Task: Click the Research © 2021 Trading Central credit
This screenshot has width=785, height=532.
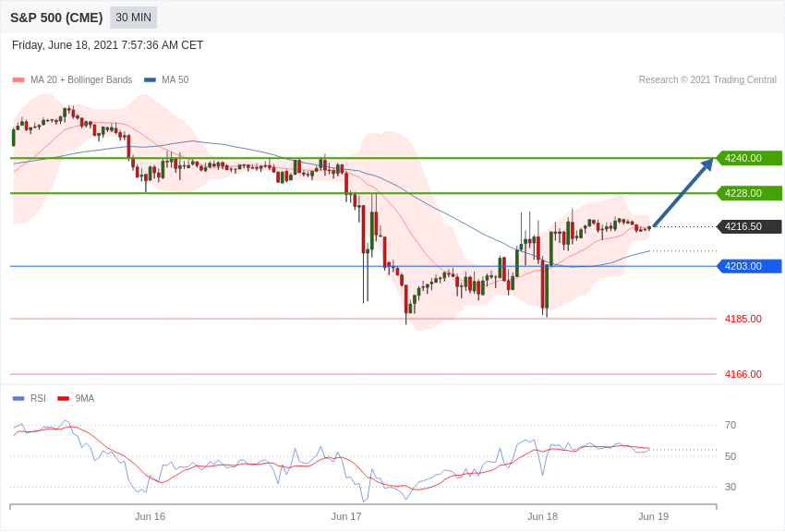Action: pos(707,79)
